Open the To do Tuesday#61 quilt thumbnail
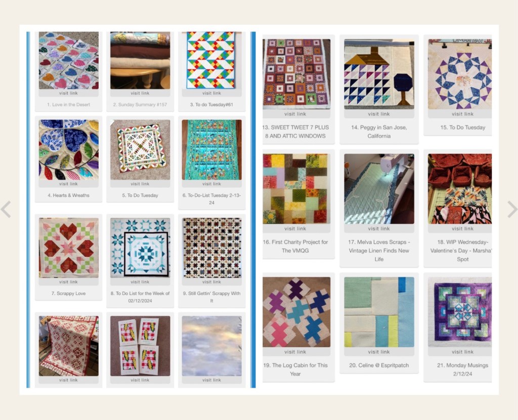Viewport: 518px width, 420px height. (x=212, y=61)
